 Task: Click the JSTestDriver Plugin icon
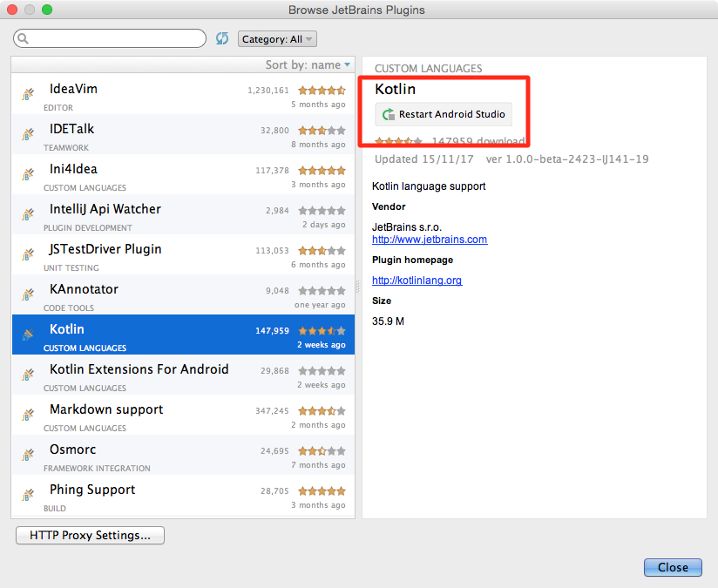[28, 254]
